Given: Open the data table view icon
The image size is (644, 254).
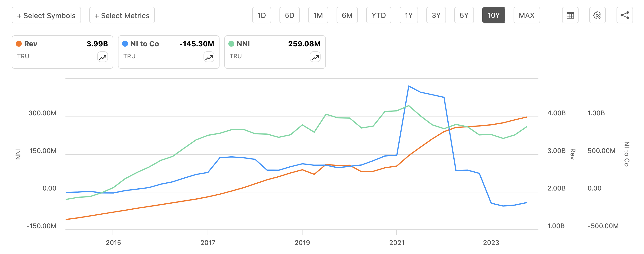Looking at the screenshot, I should click(570, 15).
